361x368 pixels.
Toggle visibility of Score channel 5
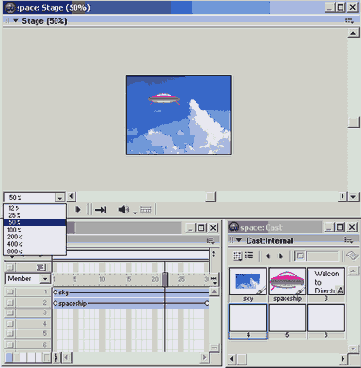point(10,333)
